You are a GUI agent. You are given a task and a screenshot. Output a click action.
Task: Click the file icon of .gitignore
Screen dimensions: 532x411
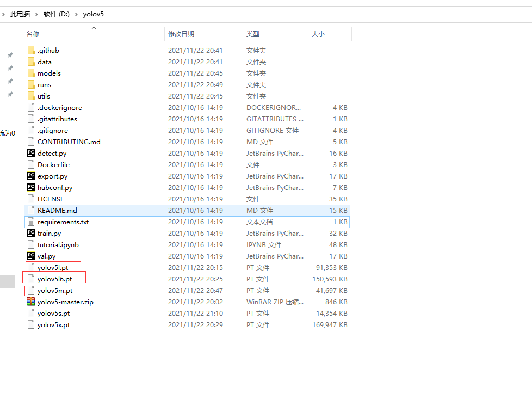[x=31, y=131]
